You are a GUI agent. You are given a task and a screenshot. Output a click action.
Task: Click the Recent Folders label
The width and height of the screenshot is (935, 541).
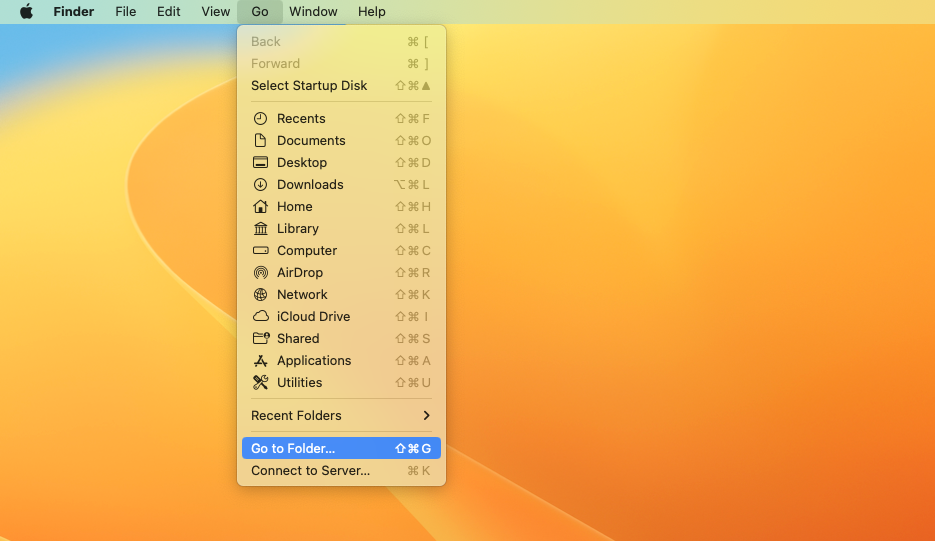click(296, 415)
